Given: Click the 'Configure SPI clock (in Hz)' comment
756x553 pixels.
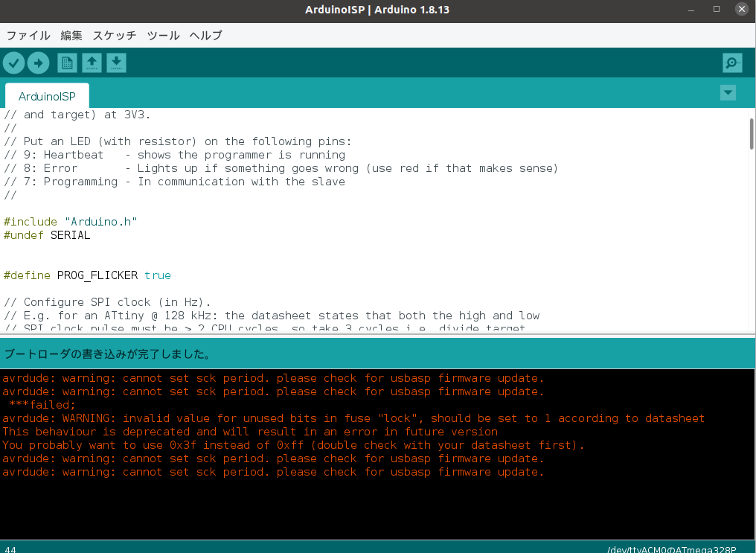Looking at the screenshot, I should (107, 302).
